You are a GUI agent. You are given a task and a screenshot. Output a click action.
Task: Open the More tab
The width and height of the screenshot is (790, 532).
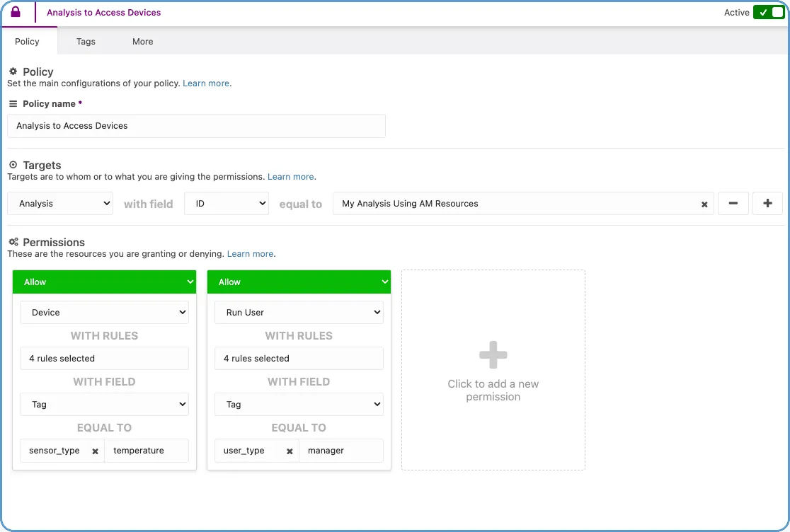pyautogui.click(x=142, y=42)
